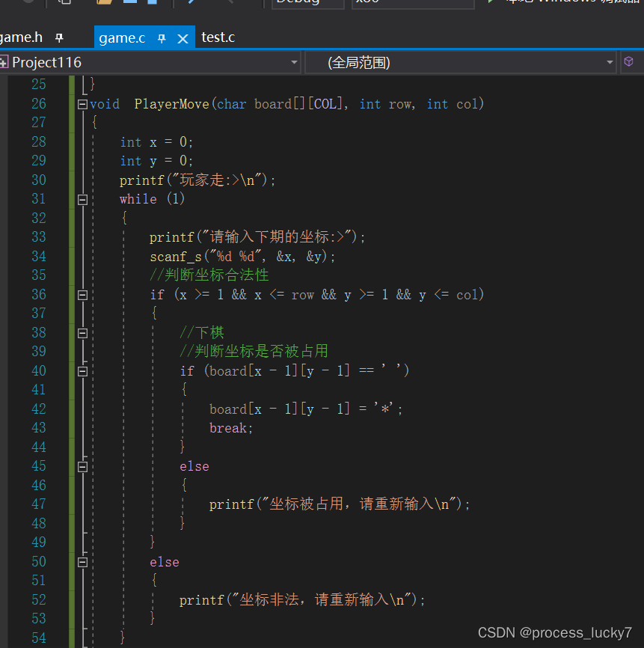The width and height of the screenshot is (644, 648).
Task: Click the printf "请输入下期的坐标:>" statement
Action: click(x=257, y=237)
